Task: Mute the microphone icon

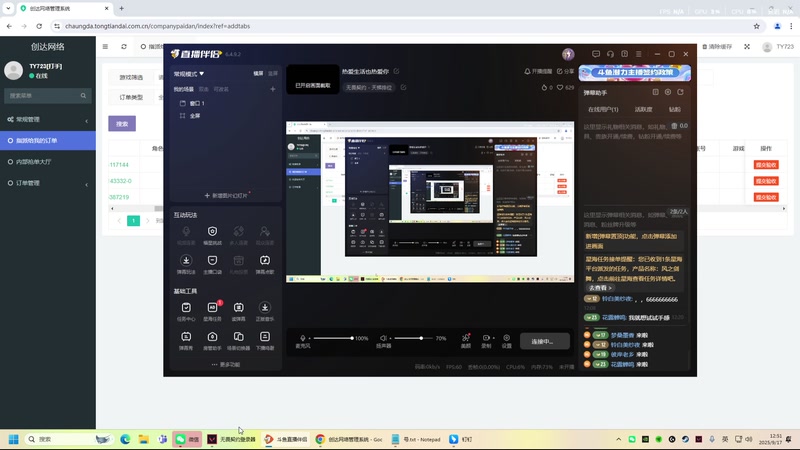Action: tap(303, 338)
